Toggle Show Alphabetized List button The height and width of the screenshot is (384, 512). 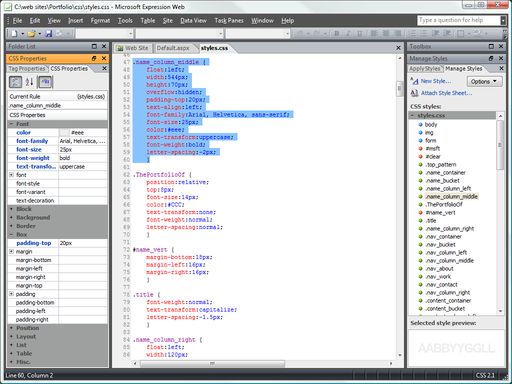tap(29, 82)
